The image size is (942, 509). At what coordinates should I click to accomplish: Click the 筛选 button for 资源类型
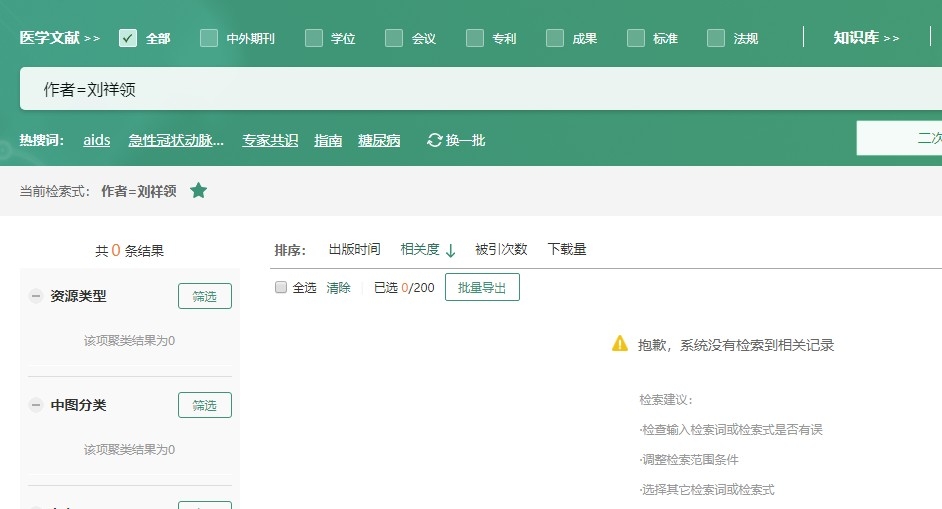pyautogui.click(x=205, y=296)
